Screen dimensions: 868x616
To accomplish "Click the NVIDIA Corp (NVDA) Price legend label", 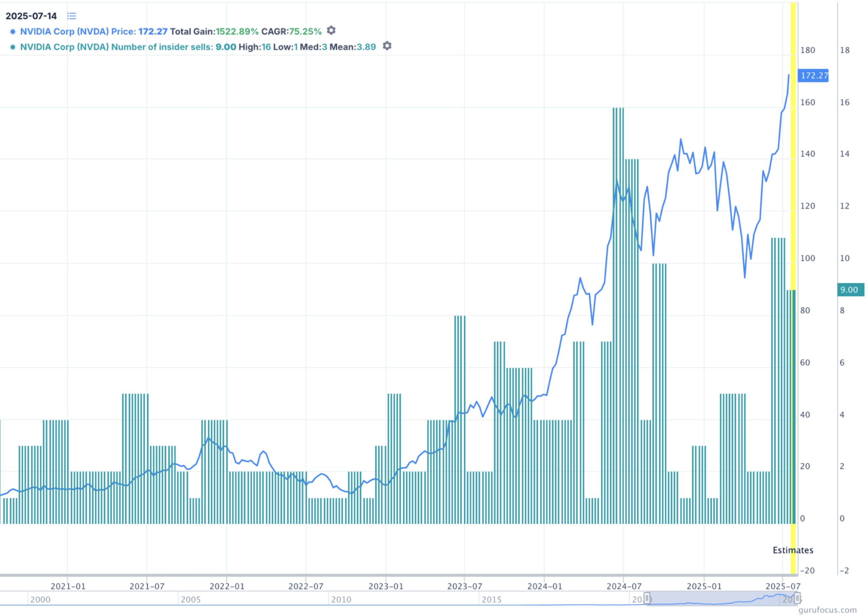I will click(78, 32).
